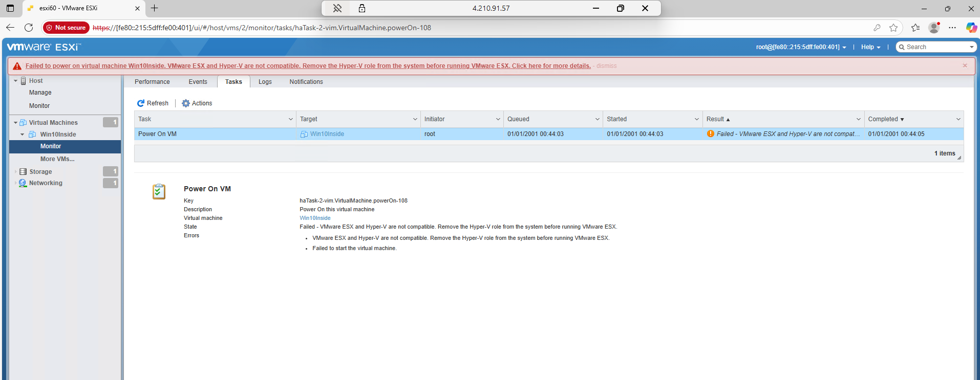
Task: Switch to the Notifications tab
Action: coord(306,82)
